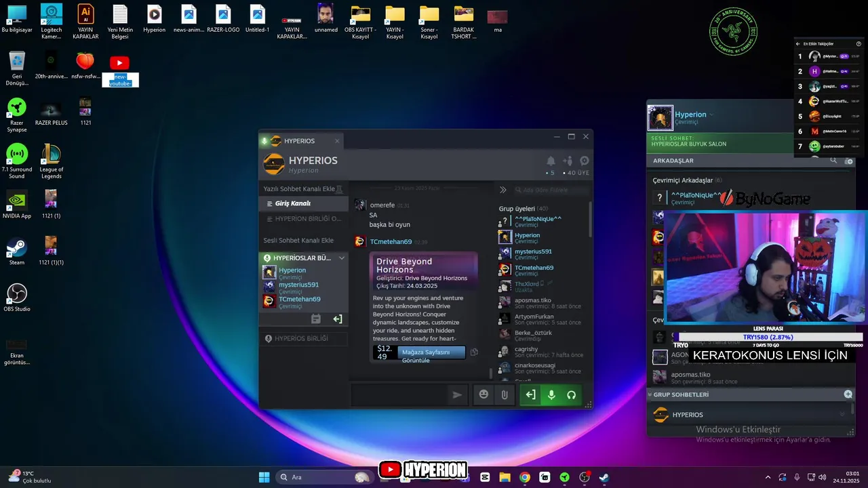868x488 pixels.
Task: Collapse Çevrimiçi Arkadaşlar section
Action: (683, 180)
